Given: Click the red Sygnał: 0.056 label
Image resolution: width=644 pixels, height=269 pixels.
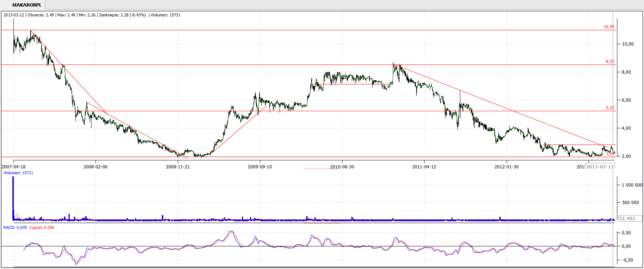Looking at the screenshot, I should [42, 227].
